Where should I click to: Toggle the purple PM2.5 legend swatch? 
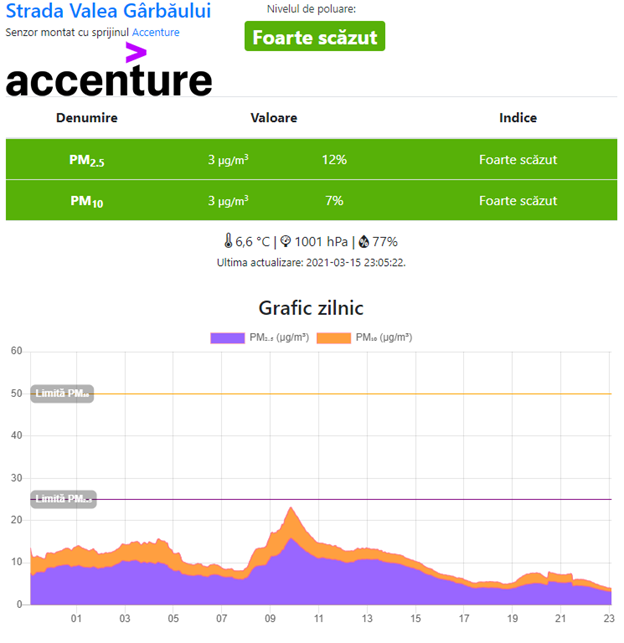point(229,338)
